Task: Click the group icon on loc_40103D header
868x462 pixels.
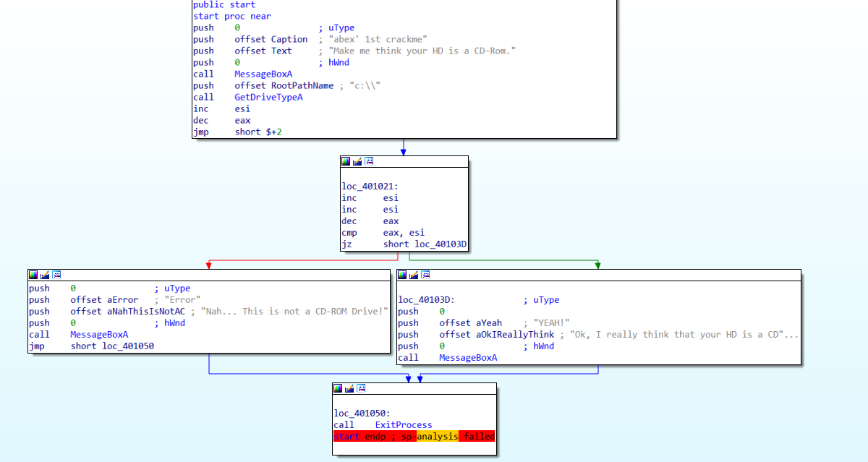Action: pyautogui.click(x=426, y=275)
